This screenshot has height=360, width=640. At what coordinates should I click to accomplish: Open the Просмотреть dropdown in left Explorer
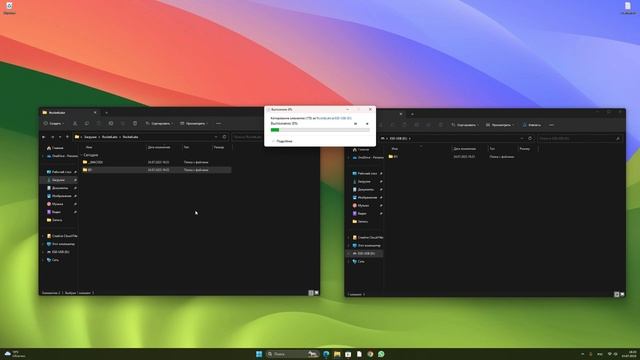194,123
